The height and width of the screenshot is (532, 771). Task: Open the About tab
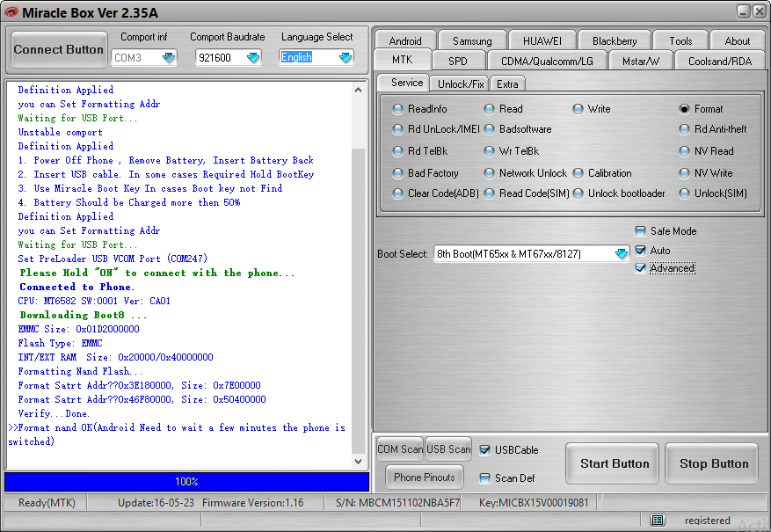(738, 40)
